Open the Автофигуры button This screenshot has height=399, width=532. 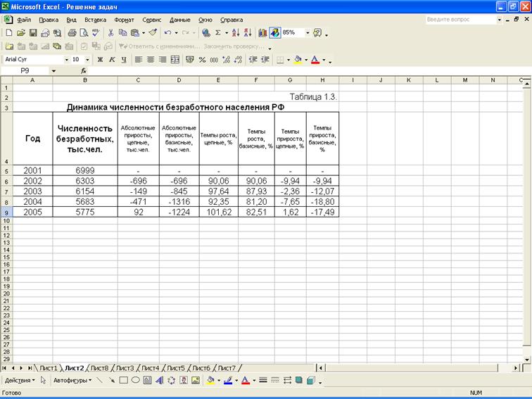72,380
